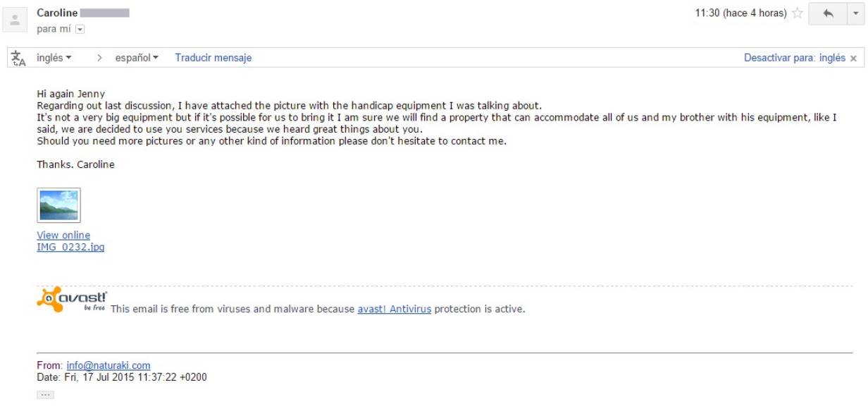
Task: Dismiss the translation bar with the X
Action: [x=854, y=59]
